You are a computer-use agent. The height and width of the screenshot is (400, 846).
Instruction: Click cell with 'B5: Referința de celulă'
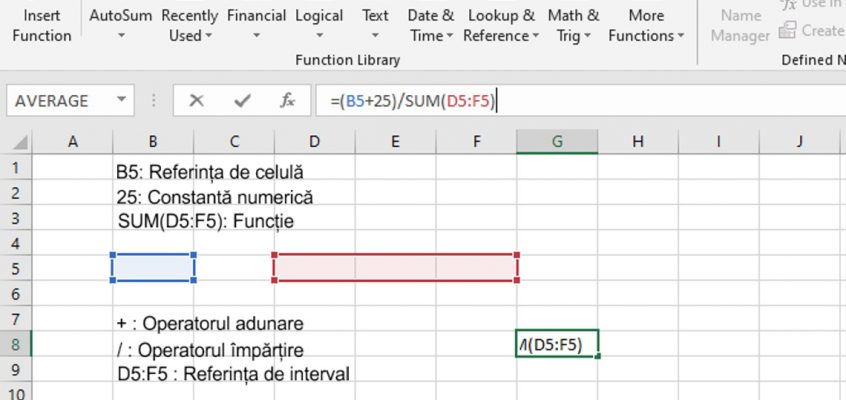[x=210, y=172]
